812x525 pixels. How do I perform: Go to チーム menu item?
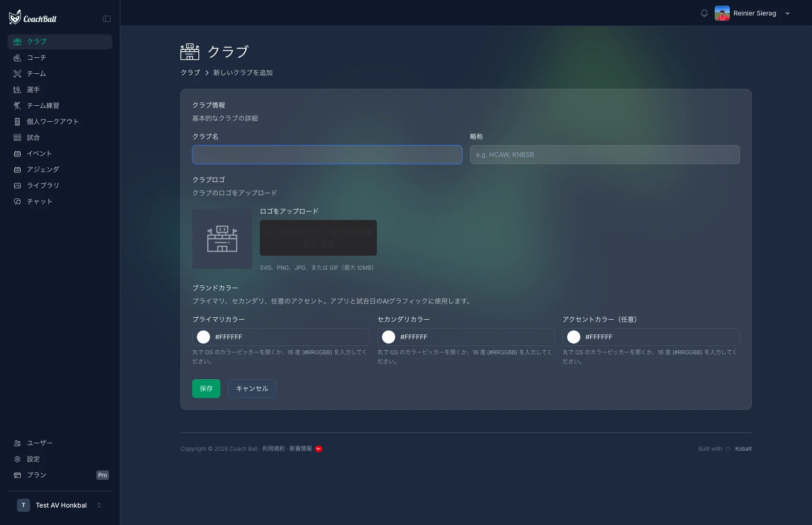pyautogui.click(x=60, y=73)
